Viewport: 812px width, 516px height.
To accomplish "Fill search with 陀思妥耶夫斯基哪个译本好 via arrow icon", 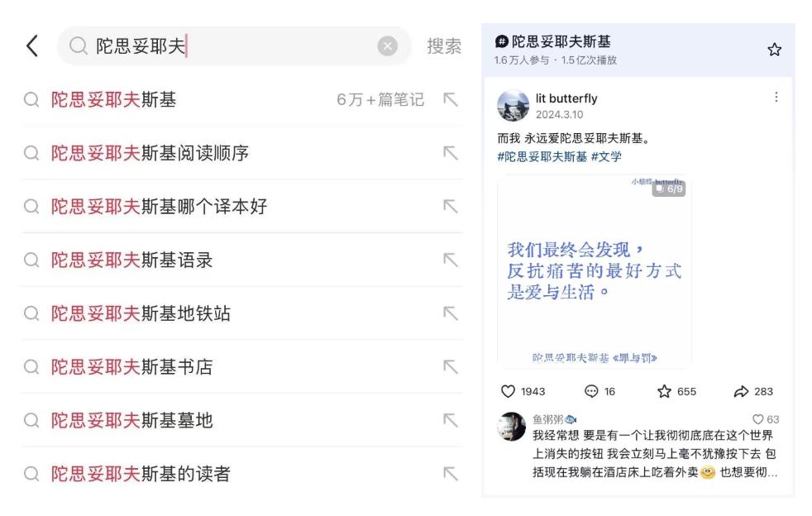I will point(451,206).
